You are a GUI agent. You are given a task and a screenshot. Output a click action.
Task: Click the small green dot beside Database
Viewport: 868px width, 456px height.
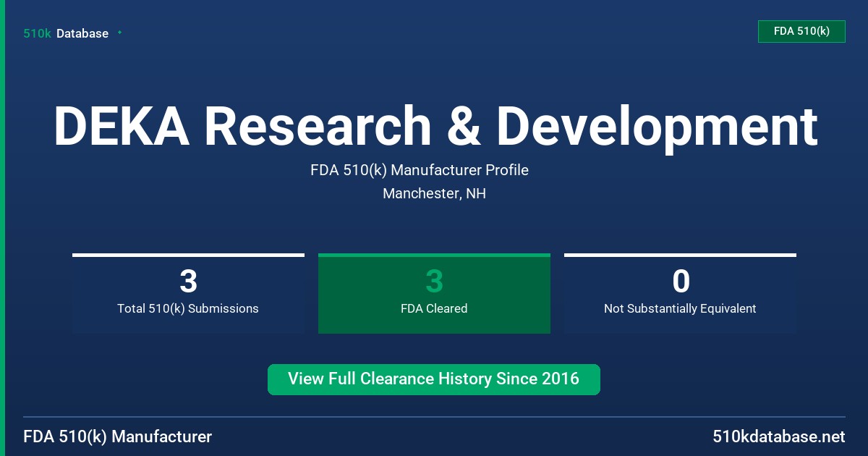[119, 33]
